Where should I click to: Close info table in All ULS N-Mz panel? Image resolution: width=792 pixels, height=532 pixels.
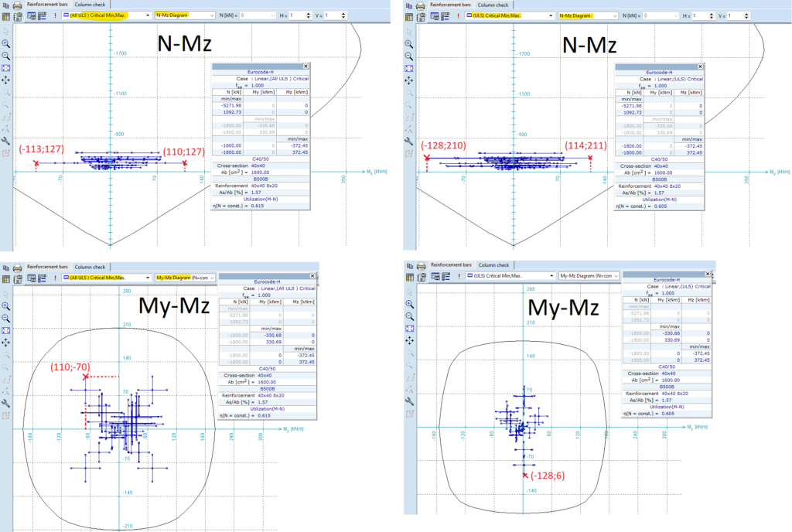[306, 66]
